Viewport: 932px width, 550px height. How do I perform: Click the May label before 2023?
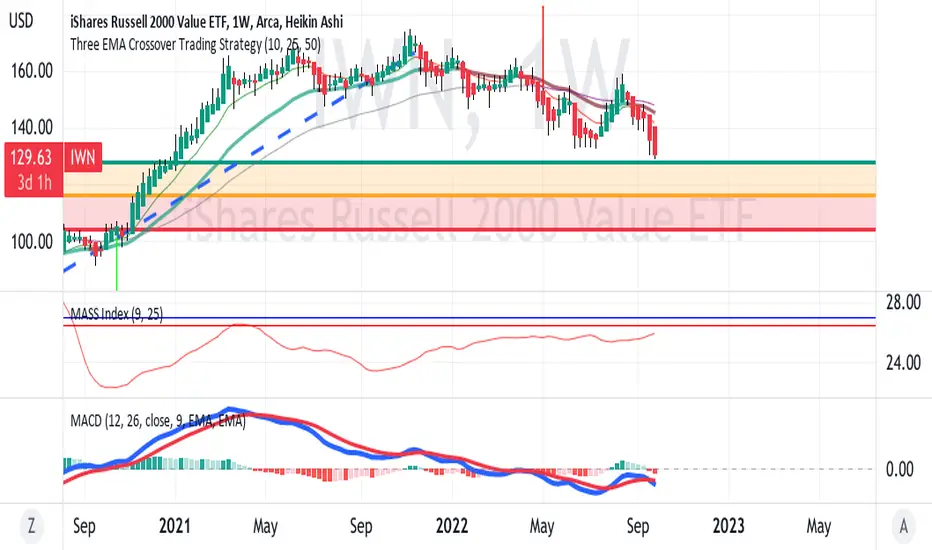(541, 526)
